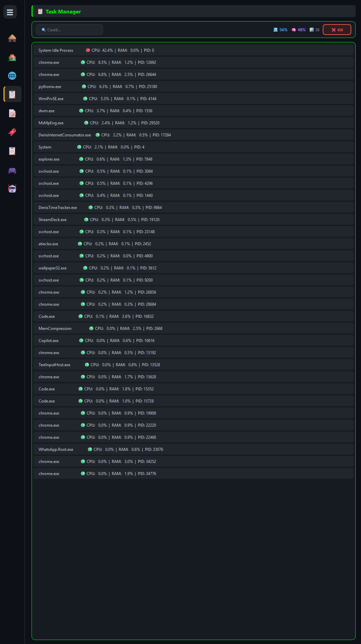
Task: Select svchost.exe with PID 4296
Action: (x=194, y=183)
